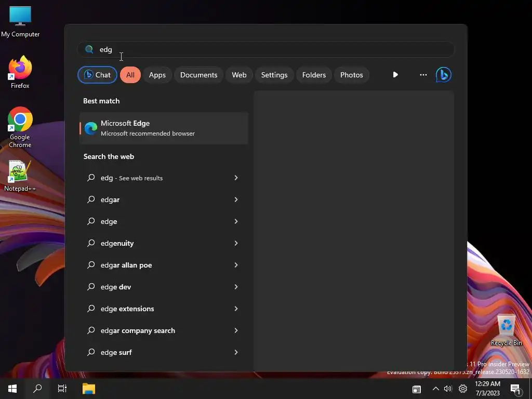This screenshot has height=399, width=532.
Task: Expand the 'edgar' suggestion arrow
Action: 236,199
